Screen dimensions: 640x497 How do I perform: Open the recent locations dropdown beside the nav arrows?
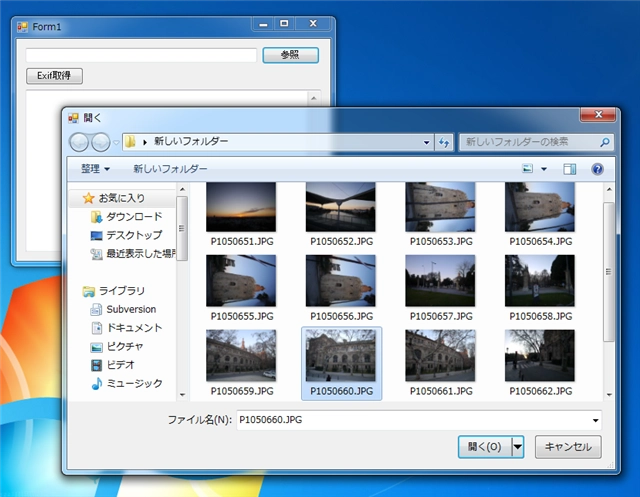pyautogui.click(x=116, y=143)
